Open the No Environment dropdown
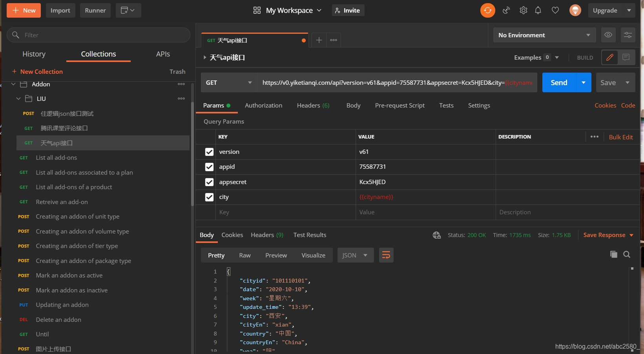This screenshot has width=644, height=354. point(544,35)
